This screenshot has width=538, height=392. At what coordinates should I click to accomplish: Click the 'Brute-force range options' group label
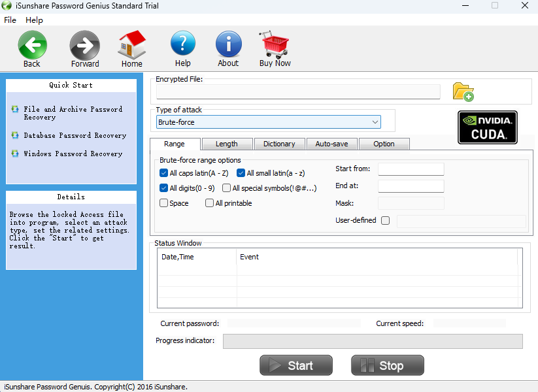(x=200, y=160)
